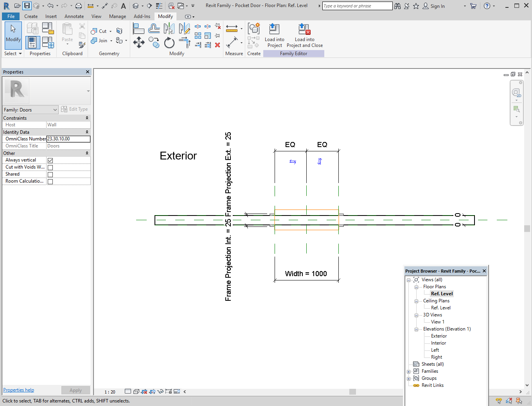
Task: Select the Array tool
Action: 198,36
